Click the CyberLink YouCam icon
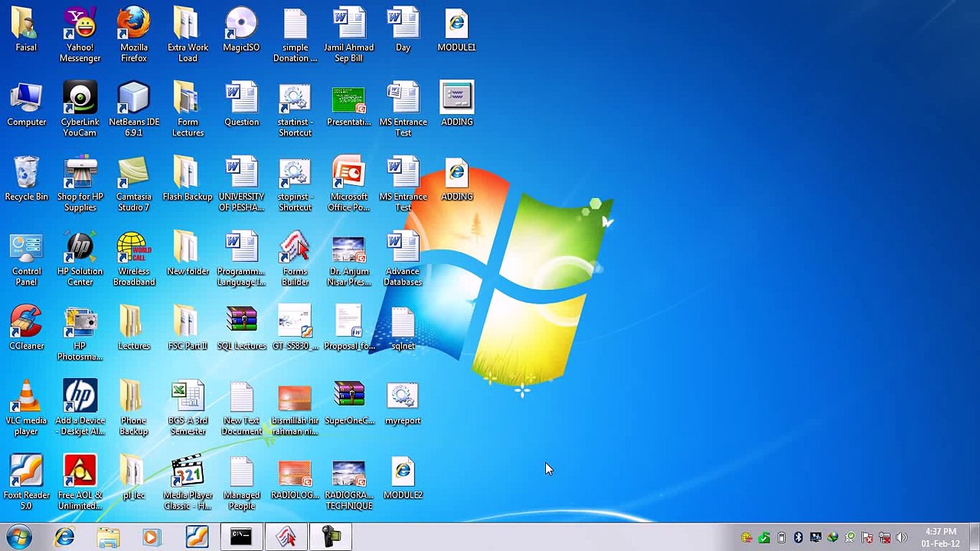The width and height of the screenshot is (980, 551). pos(80,109)
